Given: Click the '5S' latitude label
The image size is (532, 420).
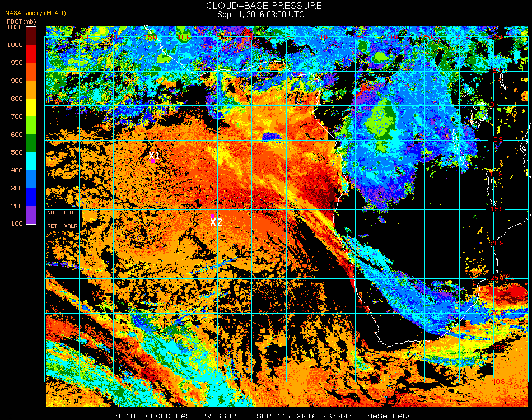Looking at the screenshot, I should [x=498, y=140].
